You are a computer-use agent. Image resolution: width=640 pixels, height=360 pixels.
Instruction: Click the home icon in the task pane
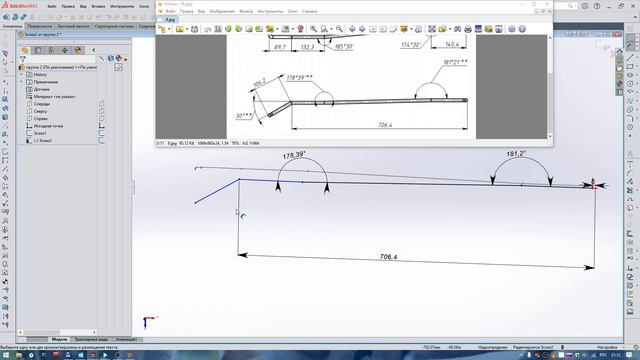click(620, 52)
